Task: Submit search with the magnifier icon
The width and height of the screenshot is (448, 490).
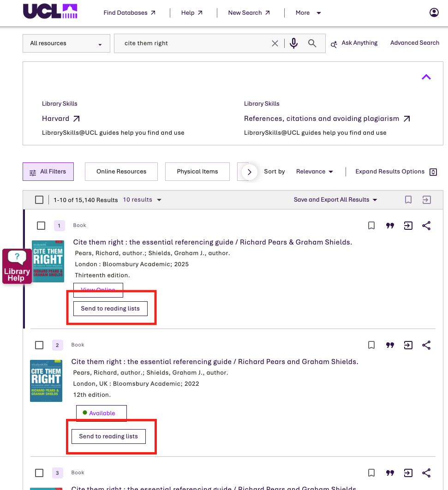Action: click(312, 43)
